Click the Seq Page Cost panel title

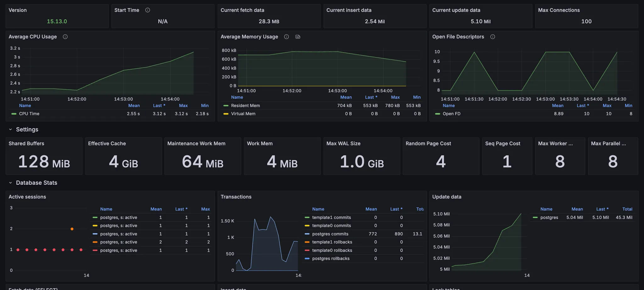point(502,144)
